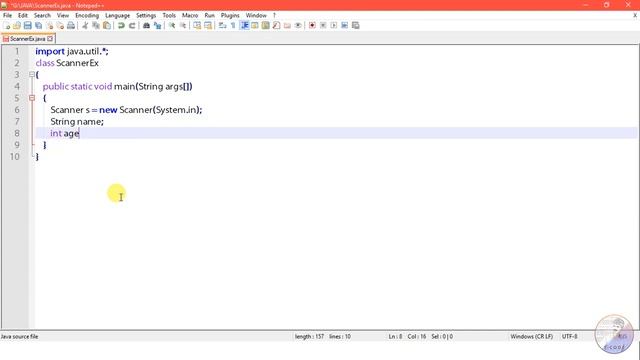Click the Undo arrow toolbar icon
The width and height of the screenshot is (640, 360).
coord(121,25)
